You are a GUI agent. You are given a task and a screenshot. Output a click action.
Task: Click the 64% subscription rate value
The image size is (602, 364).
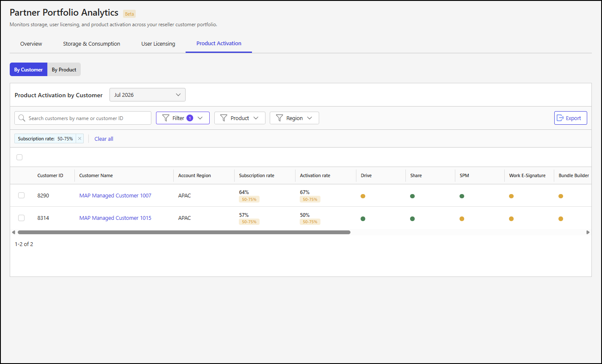pos(244,192)
